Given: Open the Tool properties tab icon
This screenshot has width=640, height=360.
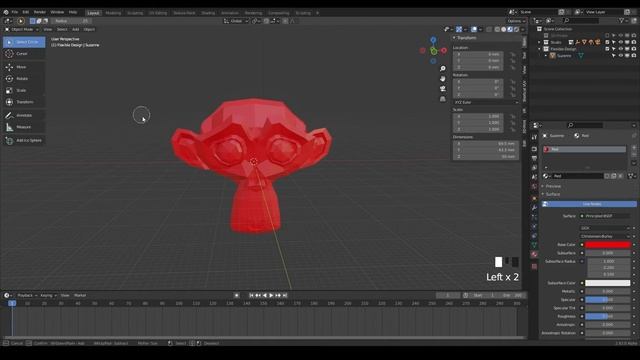Looking at the screenshot, I should pyautogui.click(x=534, y=138).
